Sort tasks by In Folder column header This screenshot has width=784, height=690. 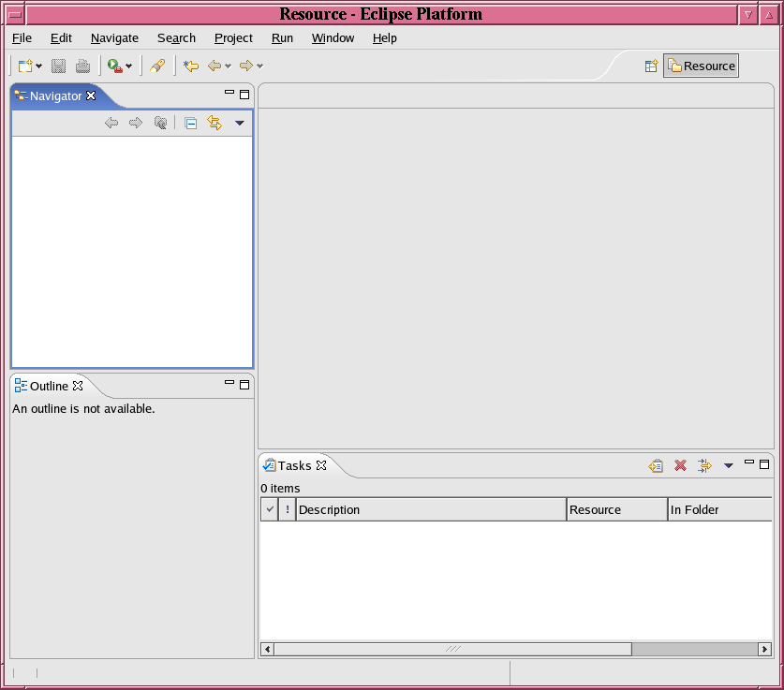pyautogui.click(x=720, y=509)
